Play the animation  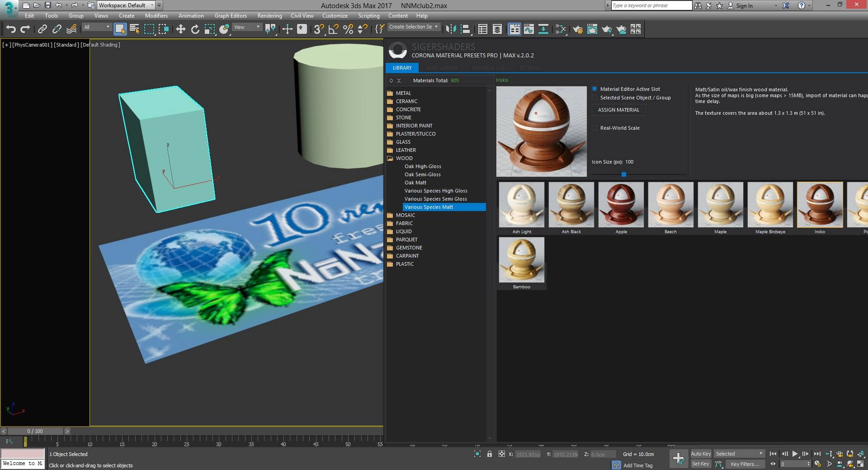tap(795, 454)
